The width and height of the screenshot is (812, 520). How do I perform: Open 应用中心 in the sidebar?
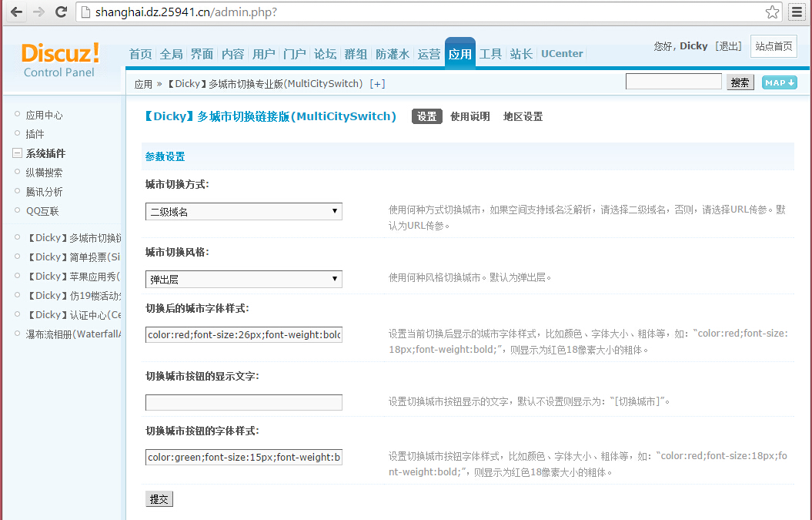(x=44, y=115)
